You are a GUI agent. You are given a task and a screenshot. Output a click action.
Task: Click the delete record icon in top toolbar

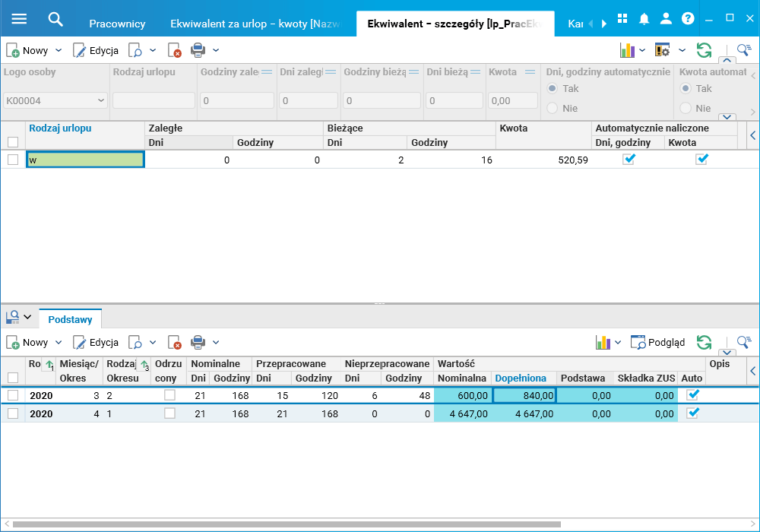coord(175,51)
